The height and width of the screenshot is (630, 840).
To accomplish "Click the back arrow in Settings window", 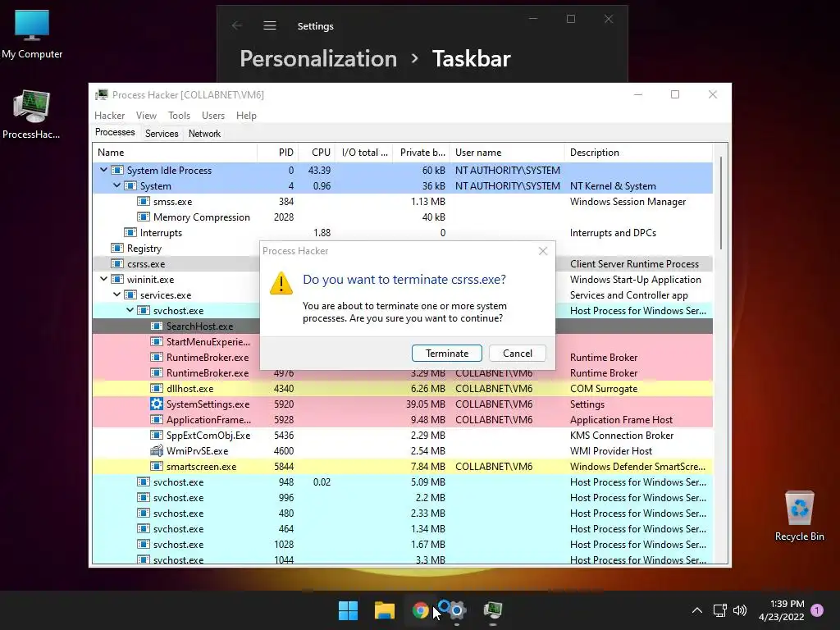I will (237, 25).
